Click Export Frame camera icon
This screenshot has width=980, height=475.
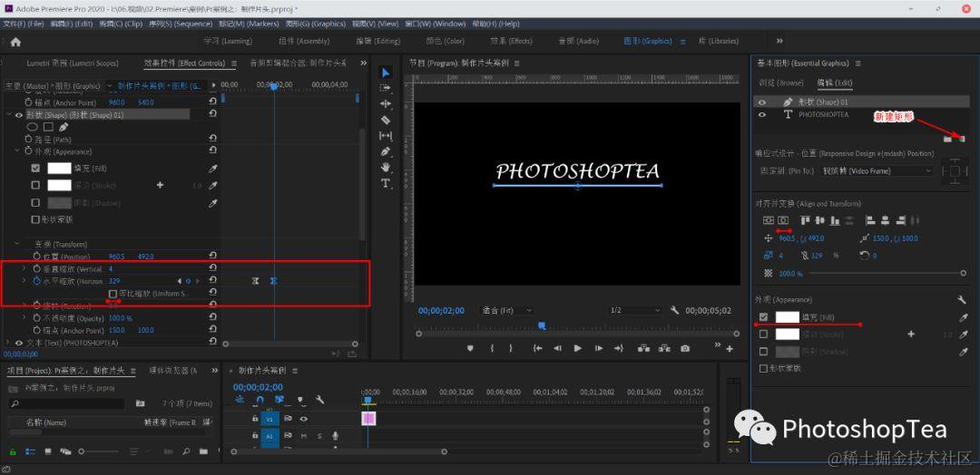click(686, 348)
